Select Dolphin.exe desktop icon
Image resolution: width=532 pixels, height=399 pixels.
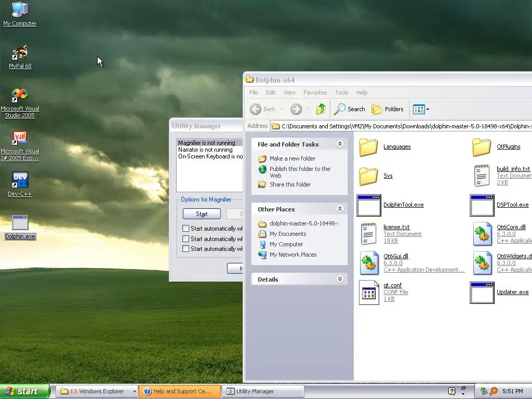coord(20,228)
